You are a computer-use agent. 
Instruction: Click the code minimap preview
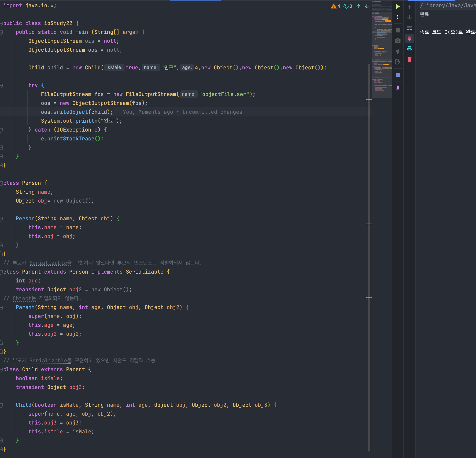(381, 49)
